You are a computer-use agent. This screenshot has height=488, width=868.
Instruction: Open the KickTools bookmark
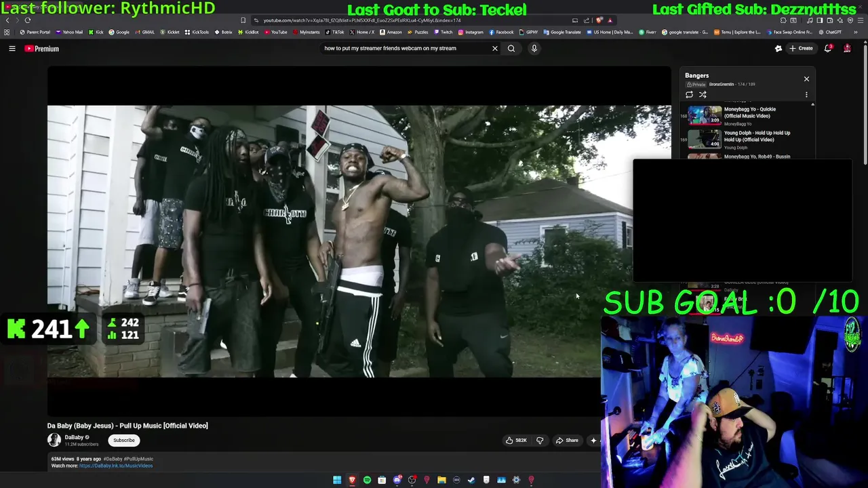[197, 32]
